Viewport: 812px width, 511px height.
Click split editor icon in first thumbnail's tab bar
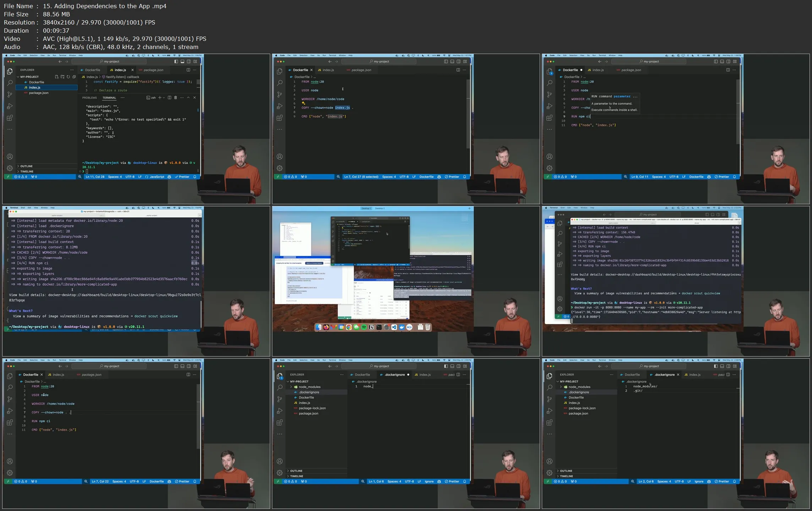click(188, 70)
